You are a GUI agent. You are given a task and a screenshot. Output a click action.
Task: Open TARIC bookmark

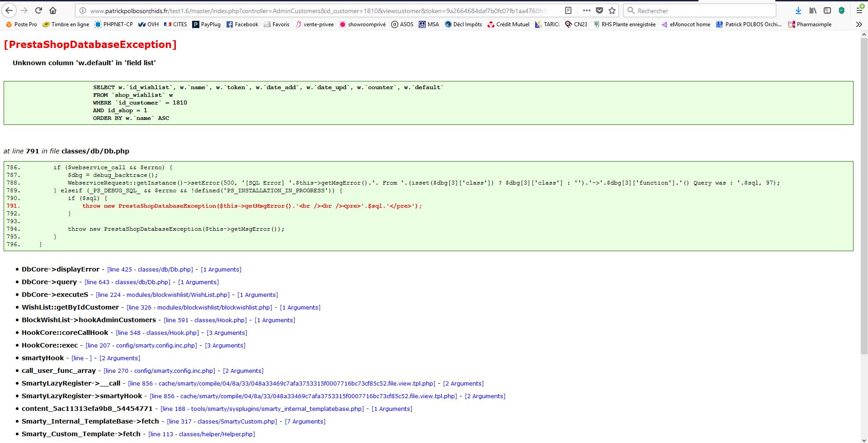547,24
